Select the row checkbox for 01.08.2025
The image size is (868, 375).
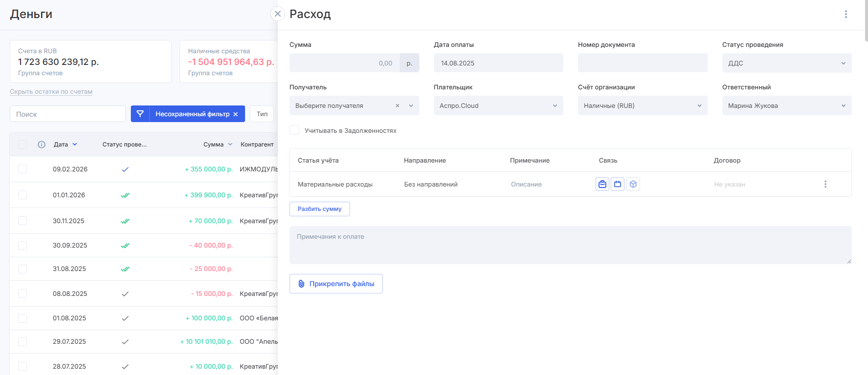tap(22, 318)
